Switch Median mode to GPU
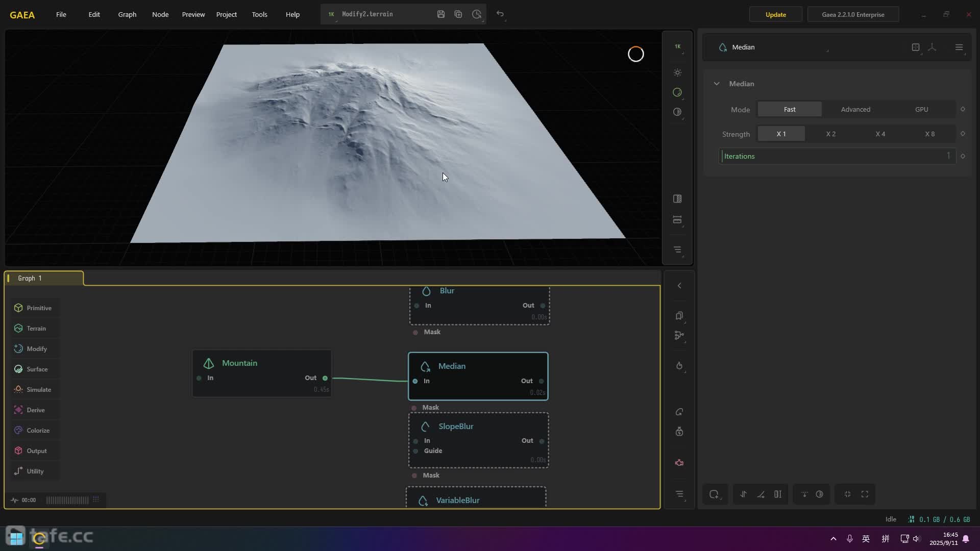This screenshot has height=551, width=980. click(x=921, y=109)
